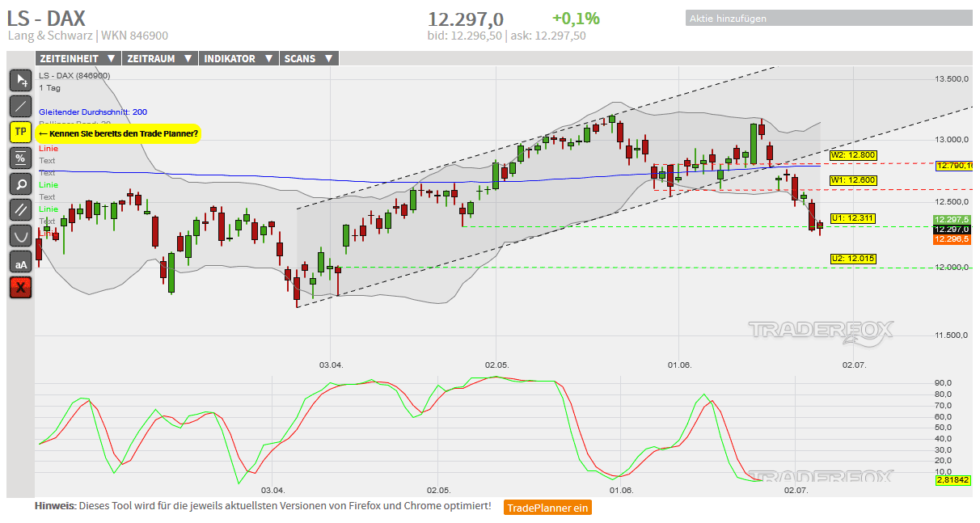Image resolution: width=980 pixels, height=523 pixels.
Task: Toggle the orange TradePlanner ein button
Action: coord(547,508)
